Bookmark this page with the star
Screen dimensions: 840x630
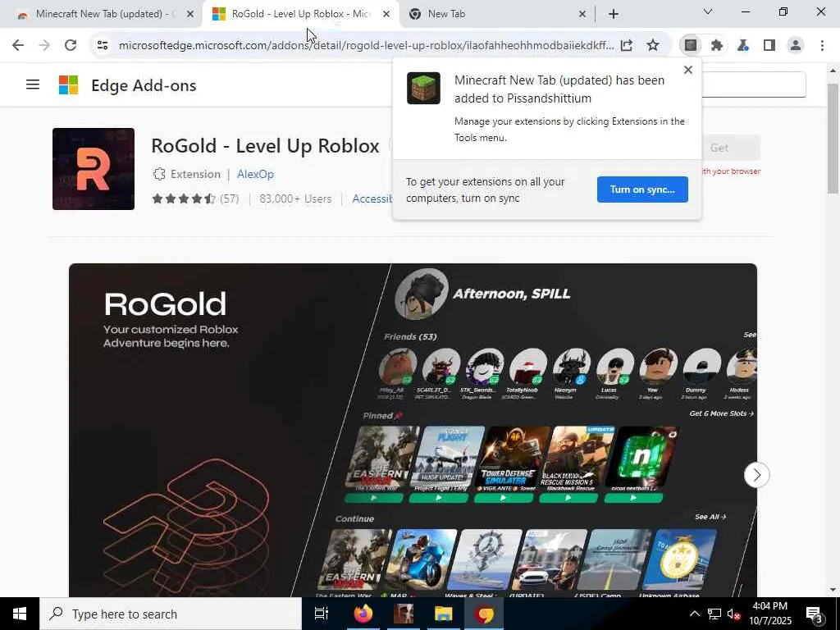(x=652, y=45)
